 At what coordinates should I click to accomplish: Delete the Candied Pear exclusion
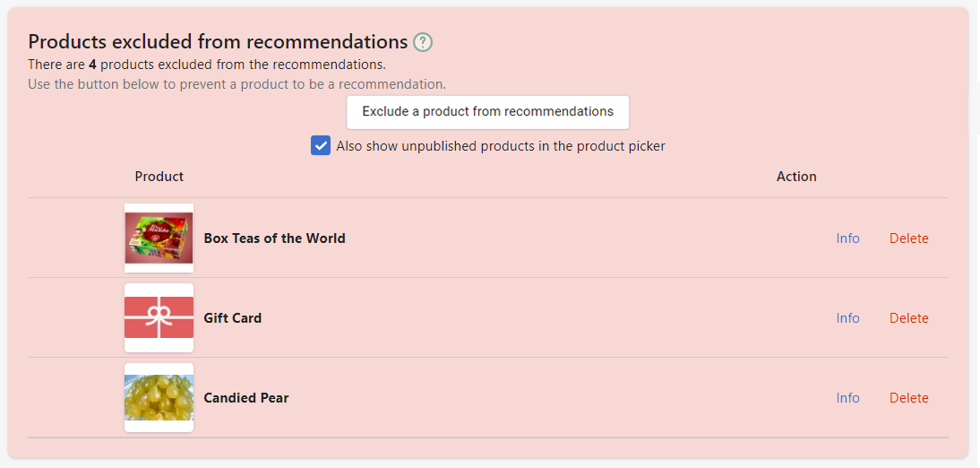pyautogui.click(x=908, y=398)
